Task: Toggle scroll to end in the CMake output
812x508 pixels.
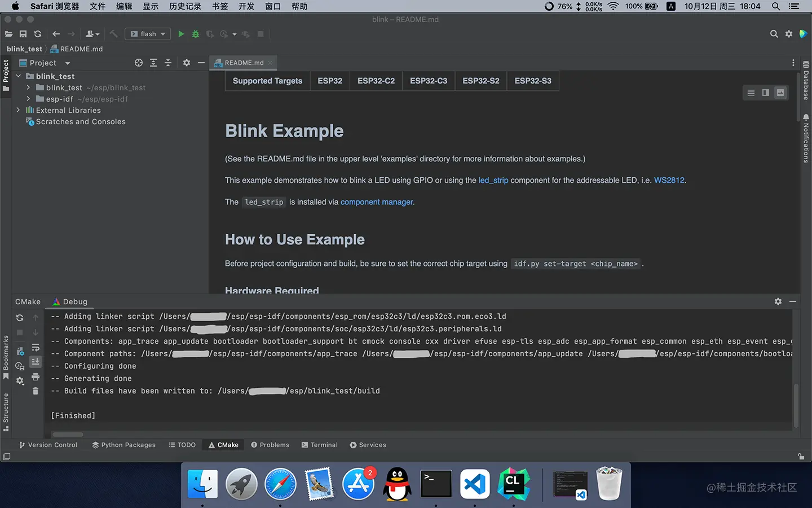Action: [36, 361]
